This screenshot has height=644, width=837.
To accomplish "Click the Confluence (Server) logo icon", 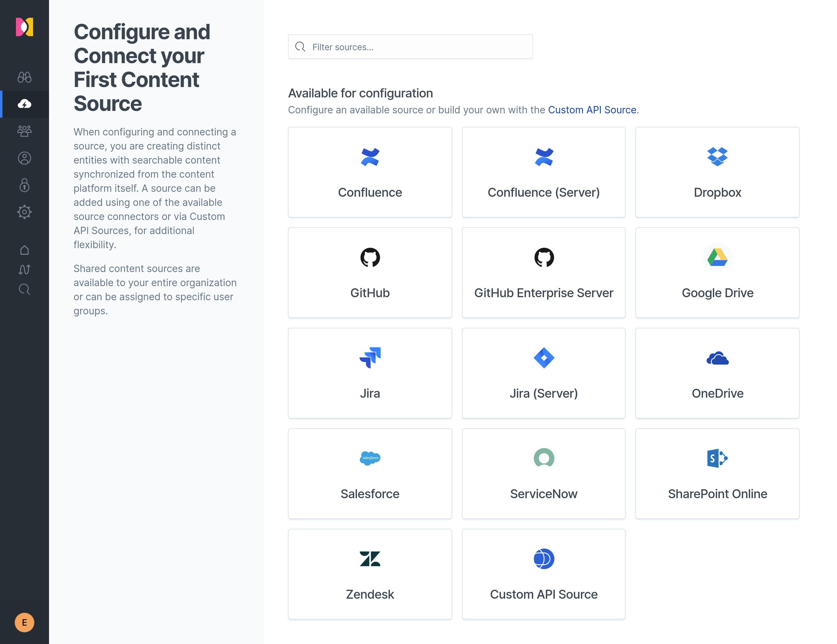I will (x=544, y=157).
